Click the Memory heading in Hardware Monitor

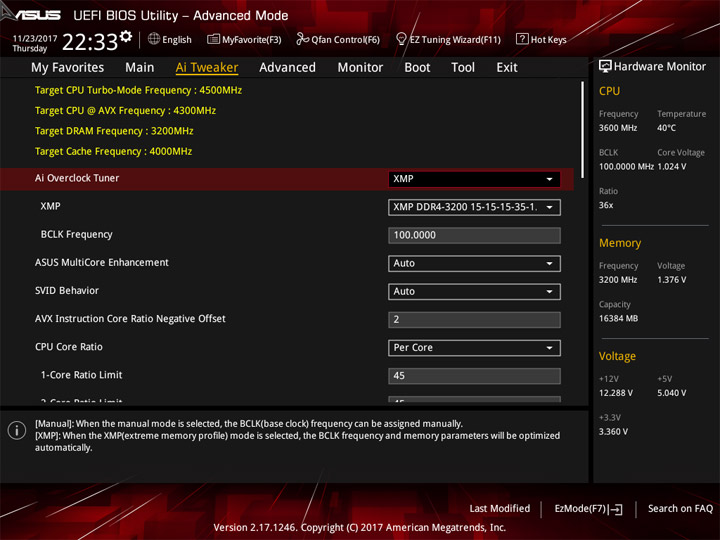pyautogui.click(x=620, y=243)
